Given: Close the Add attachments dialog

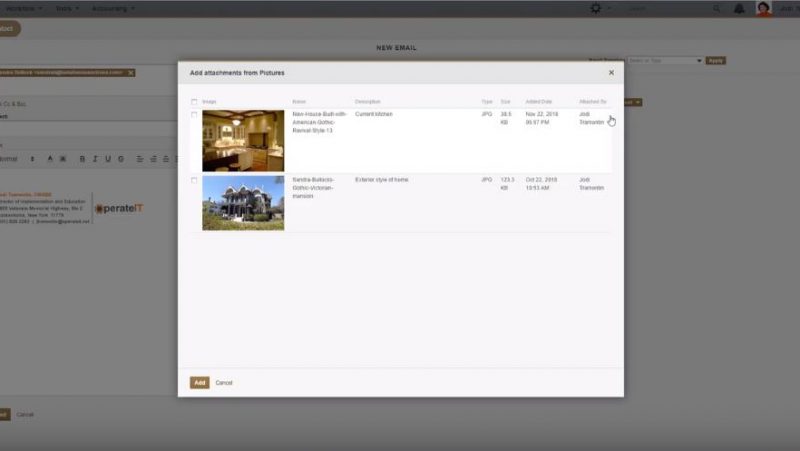Looking at the screenshot, I should pyautogui.click(x=611, y=72).
